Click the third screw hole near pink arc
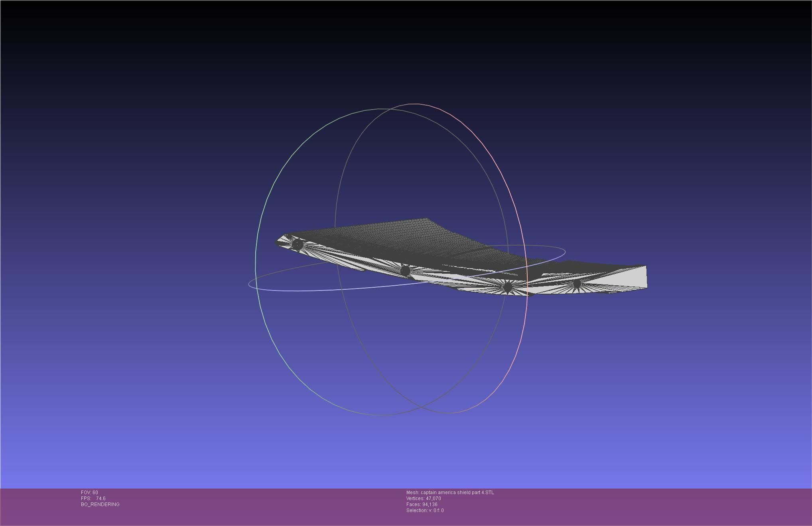The image size is (812, 526). point(508,287)
